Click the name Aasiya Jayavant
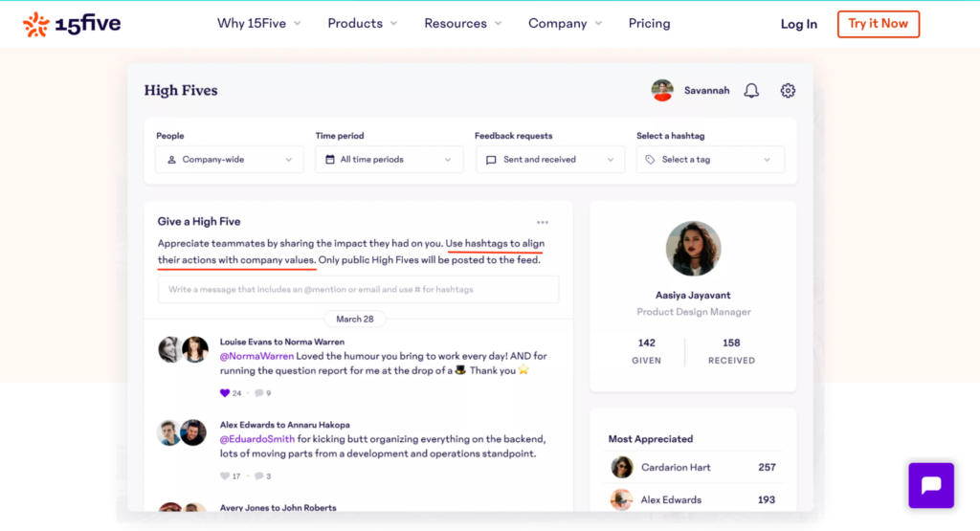 (x=693, y=295)
